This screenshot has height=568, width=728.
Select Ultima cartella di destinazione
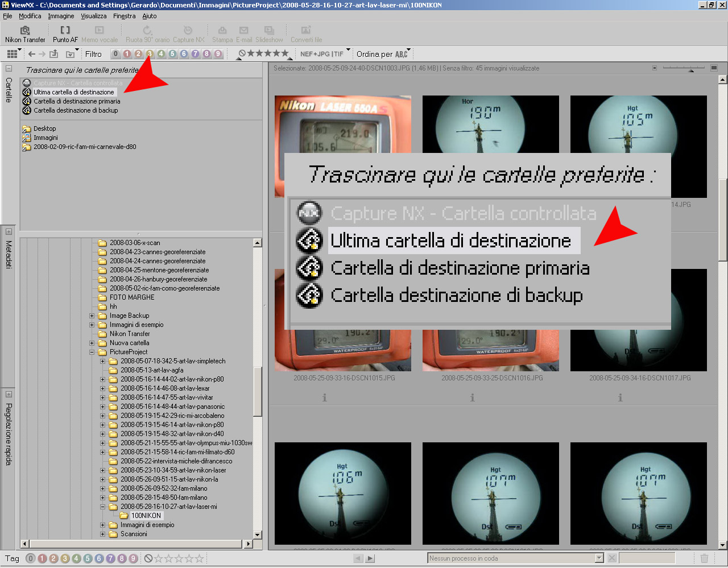tap(73, 92)
